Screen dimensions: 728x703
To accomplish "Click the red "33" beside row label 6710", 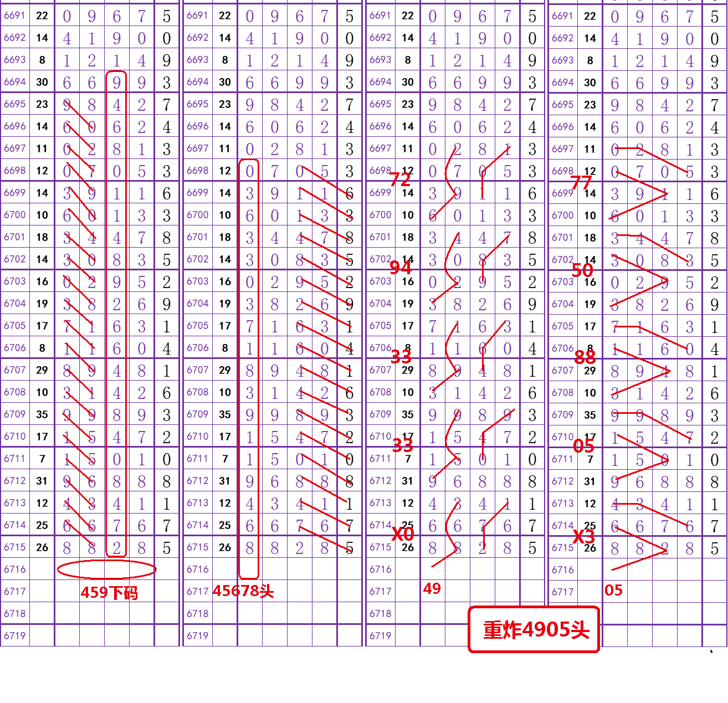I will [403, 445].
